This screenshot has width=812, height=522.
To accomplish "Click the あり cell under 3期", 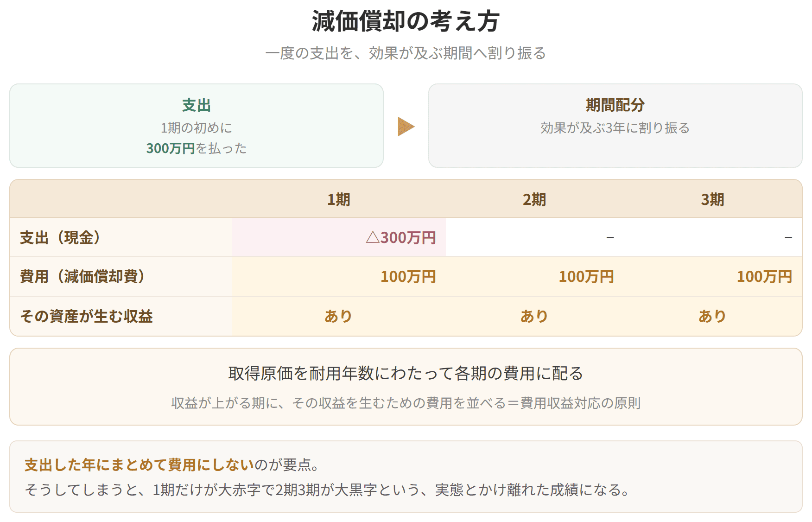I will coord(712,316).
